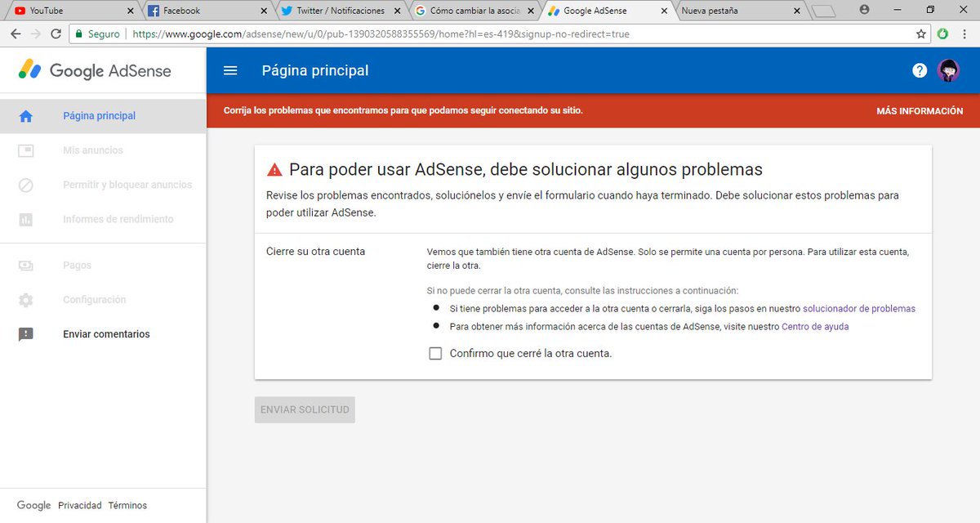This screenshot has height=523, width=980.
Task: Close the Nueva pestaña tab
Action: (x=795, y=11)
